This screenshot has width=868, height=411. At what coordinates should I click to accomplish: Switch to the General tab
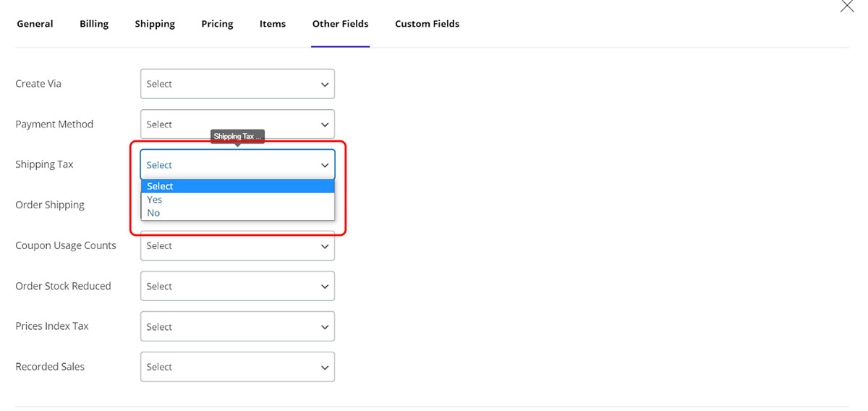[35, 24]
